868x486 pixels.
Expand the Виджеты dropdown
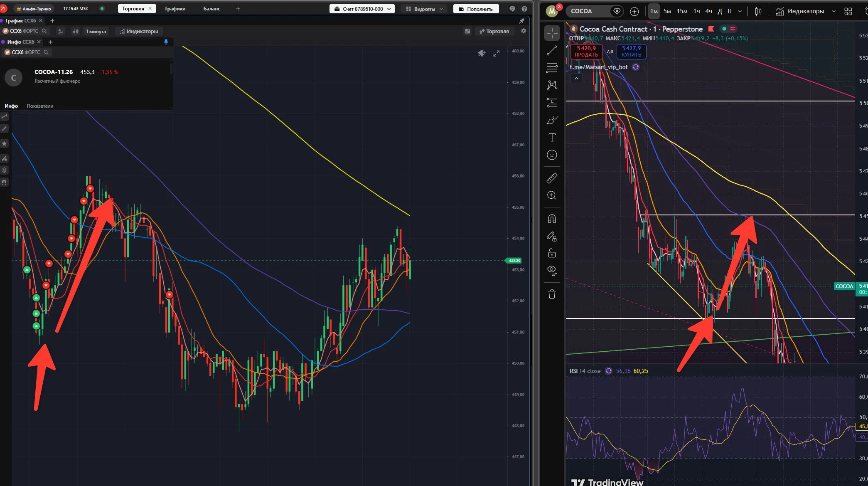[x=424, y=9]
